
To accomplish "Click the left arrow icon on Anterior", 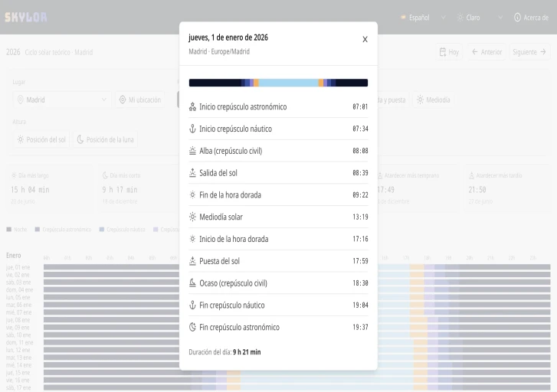I will (474, 52).
